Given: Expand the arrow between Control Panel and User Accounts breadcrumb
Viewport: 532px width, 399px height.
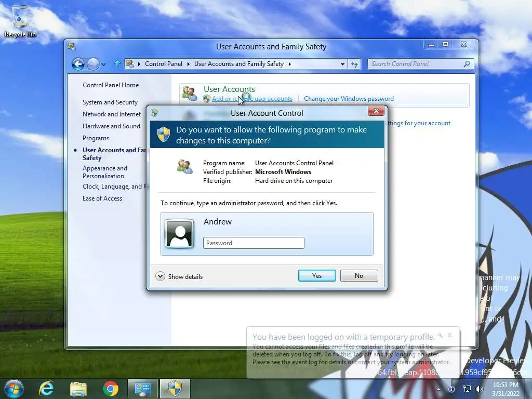Looking at the screenshot, I should click(x=188, y=64).
